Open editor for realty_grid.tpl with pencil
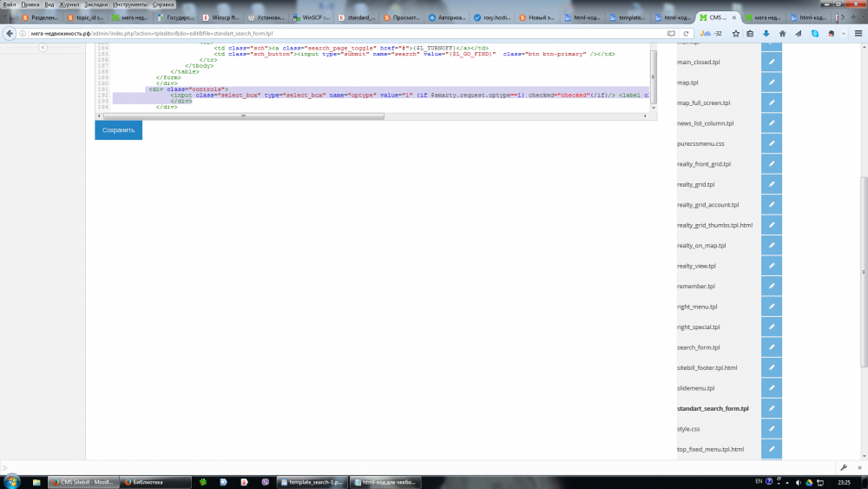The image size is (868, 489). click(x=771, y=184)
